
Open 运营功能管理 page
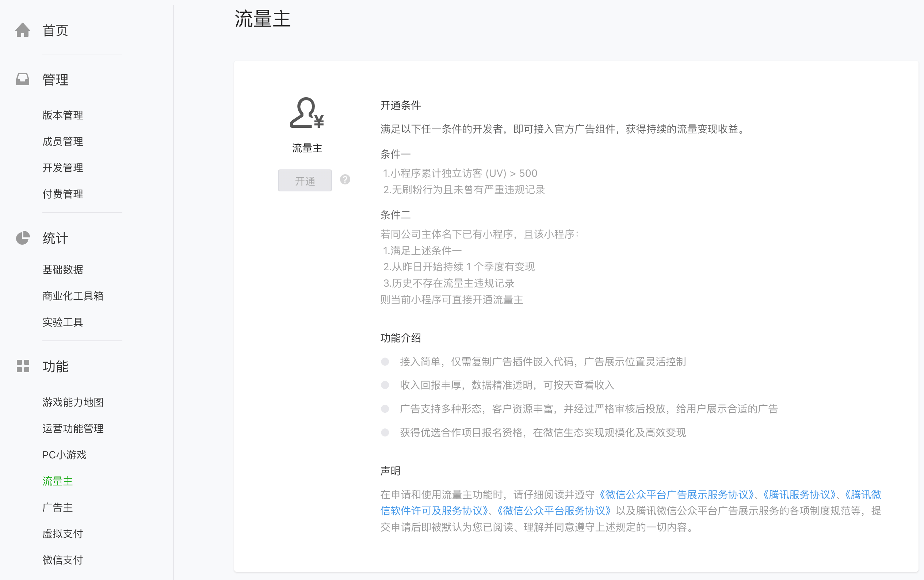[73, 428]
